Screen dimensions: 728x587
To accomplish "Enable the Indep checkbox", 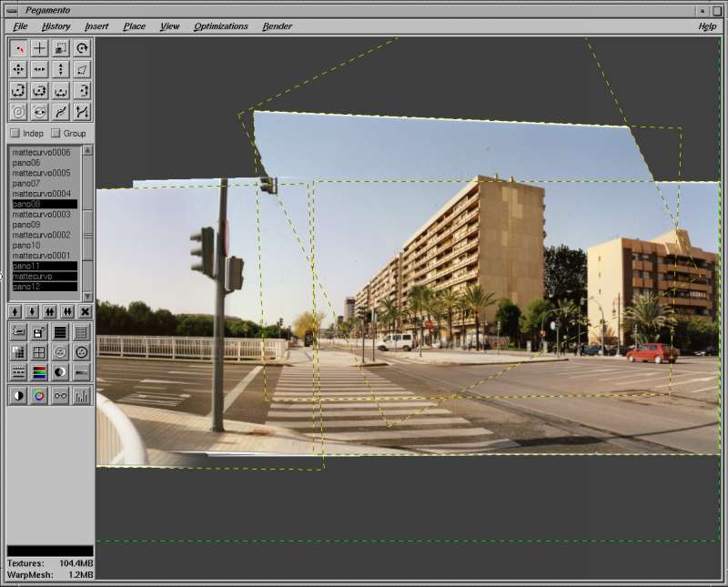I will click(15, 134).
